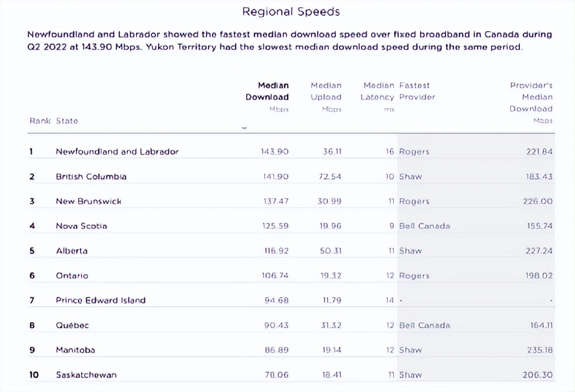Click the sort arrow under Median Download
The image size is (575, 392).
[244, 128]
